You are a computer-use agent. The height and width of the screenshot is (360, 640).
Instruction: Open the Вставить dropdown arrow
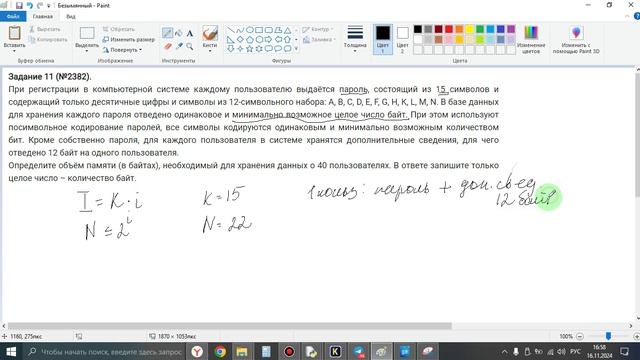(x=14, y=51)
